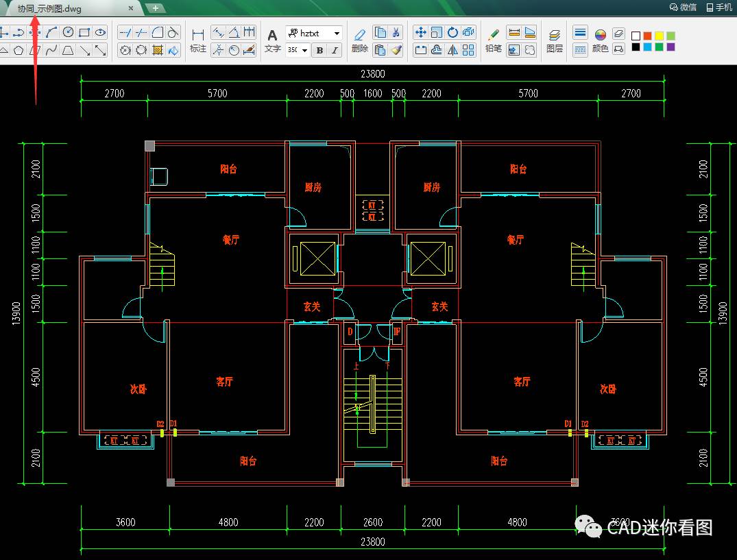The image size is (737, 560).
Task: Pick the black color swatch
Action: [x=636, y=47]
